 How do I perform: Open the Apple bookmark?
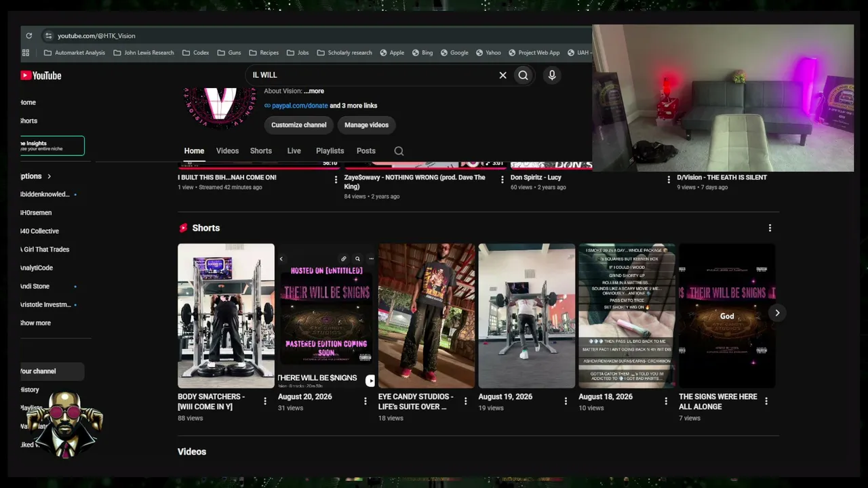point(392,53)
